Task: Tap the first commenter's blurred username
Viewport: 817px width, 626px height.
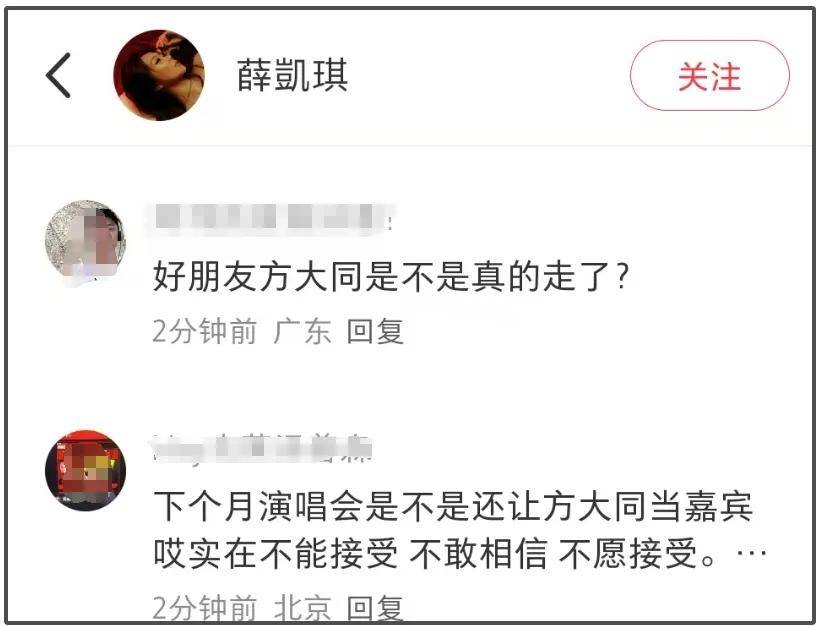Action: tap(272, 218)
